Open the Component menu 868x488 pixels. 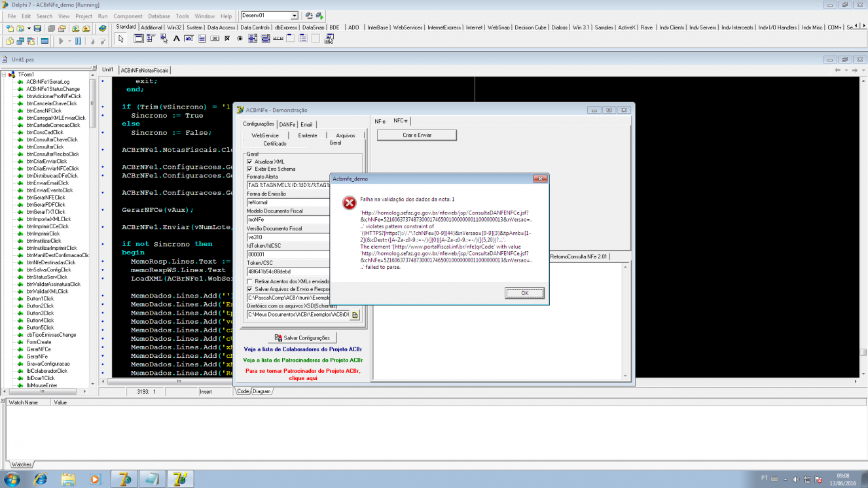click(x=128, y=16)
